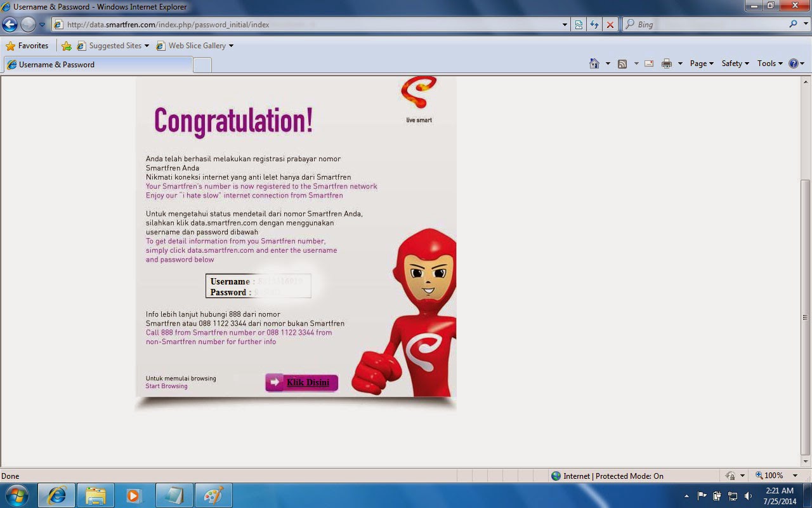The width and height of the screenshot is (812, 508).
Task: Expand the Feeds dropdown arrow
Action: 636,63
